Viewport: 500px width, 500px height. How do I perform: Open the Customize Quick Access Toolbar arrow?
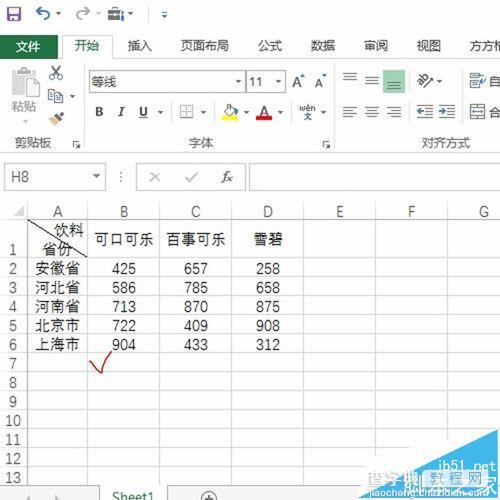point(164,15)
